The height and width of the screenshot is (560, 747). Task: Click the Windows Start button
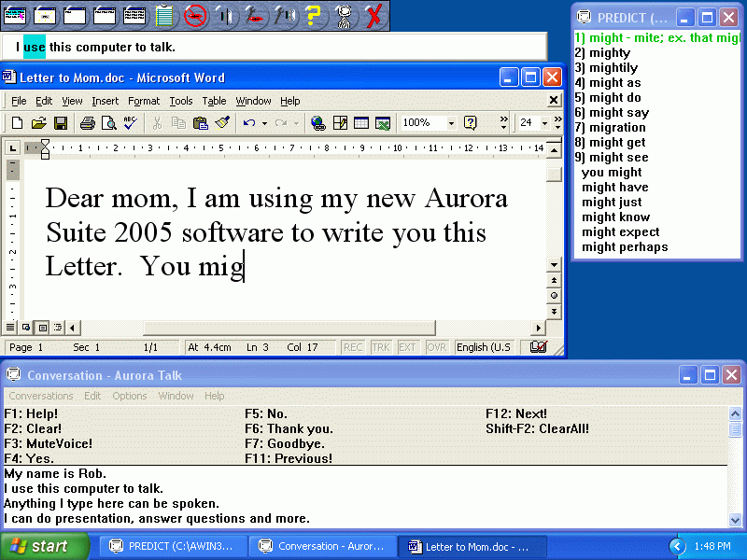(x=44, y=546)
